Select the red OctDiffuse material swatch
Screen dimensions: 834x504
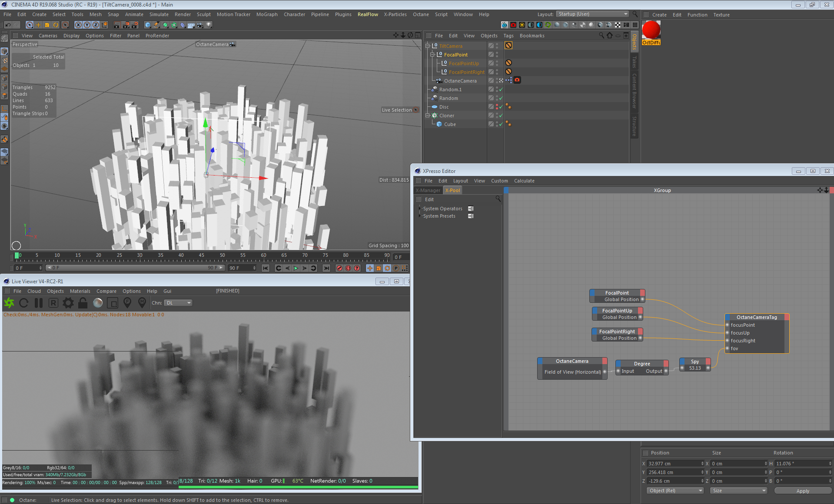pos(651,30)
